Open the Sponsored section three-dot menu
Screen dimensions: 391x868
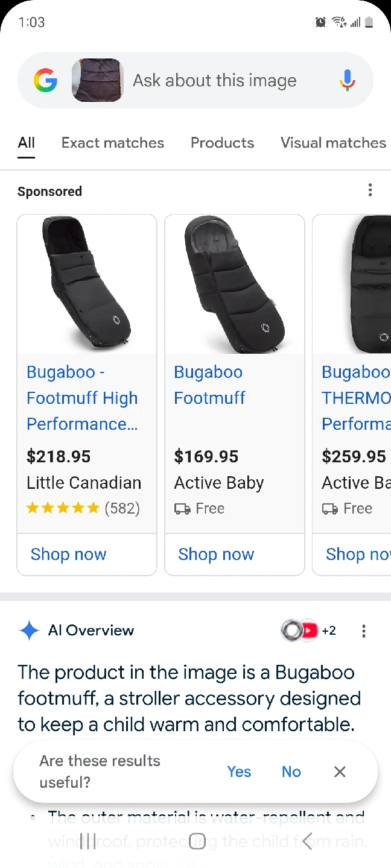click(370, 190)
